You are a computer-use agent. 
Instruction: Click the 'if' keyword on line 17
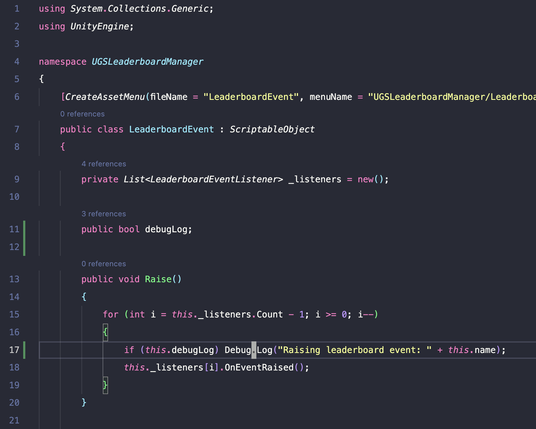pyautogui.click(x=129, y=350)
